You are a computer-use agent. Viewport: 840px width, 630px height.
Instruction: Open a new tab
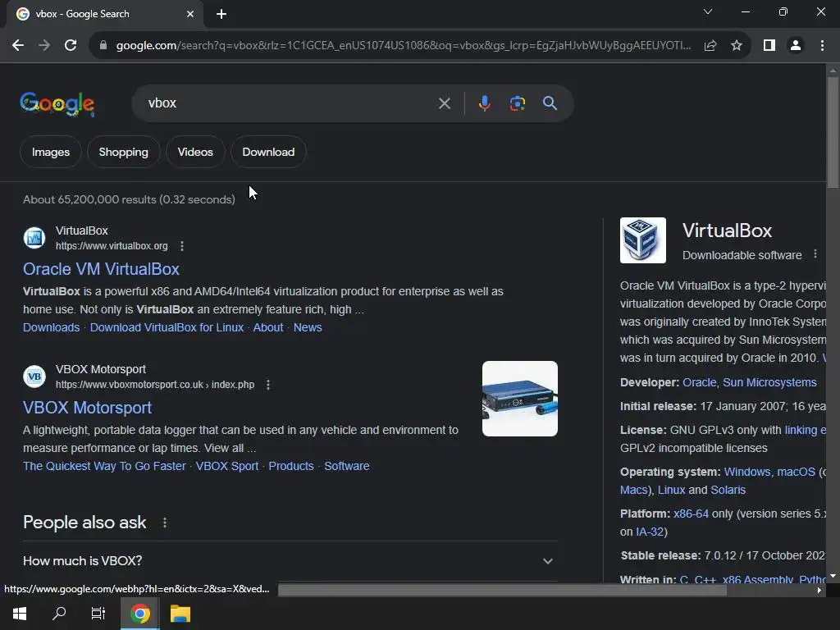pyautogui.click(x=221, y=14)
